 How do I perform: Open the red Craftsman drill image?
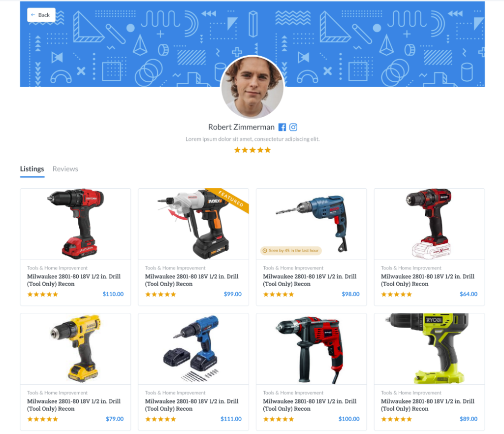pos(75,224)
